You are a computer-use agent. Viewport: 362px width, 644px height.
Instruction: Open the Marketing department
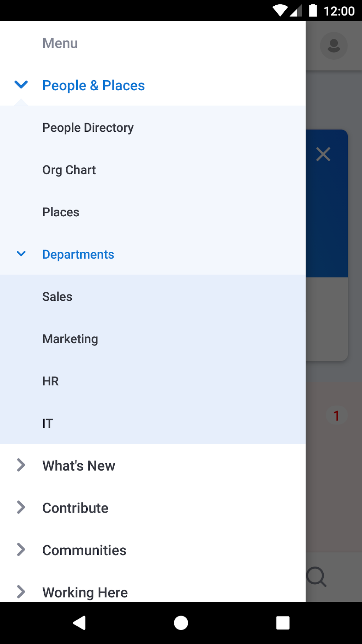tap(70, 339)
